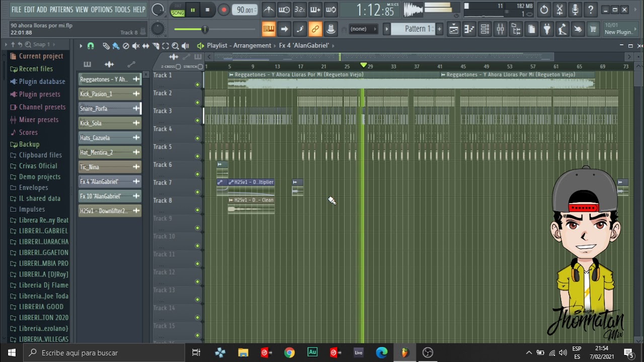
Task: Toggle the 3-2-1 countdown before recording
Action: click(300, 10)
